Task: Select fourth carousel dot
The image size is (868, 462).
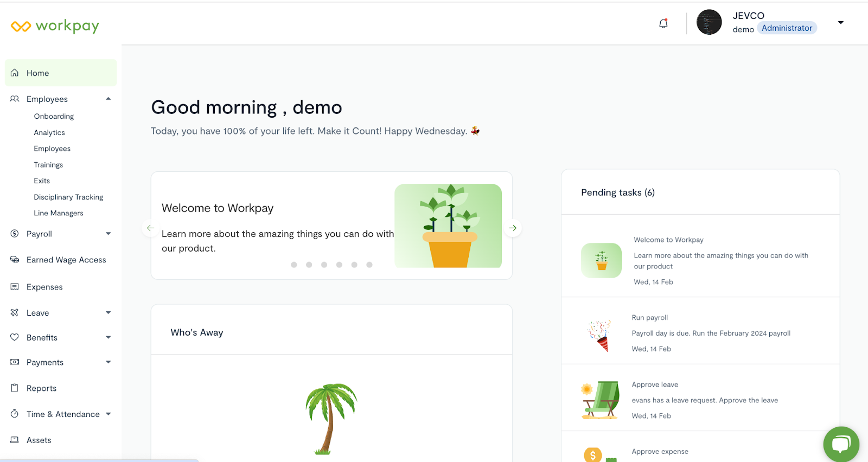Action: (339, 265)
